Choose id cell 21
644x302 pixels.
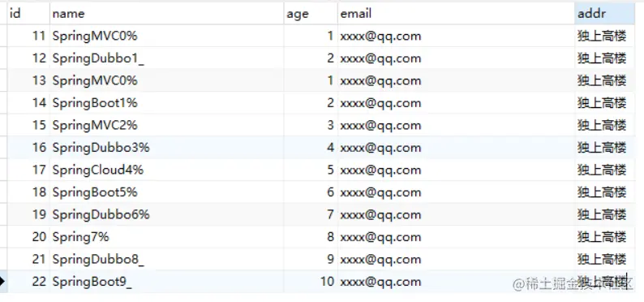(28, 259)
